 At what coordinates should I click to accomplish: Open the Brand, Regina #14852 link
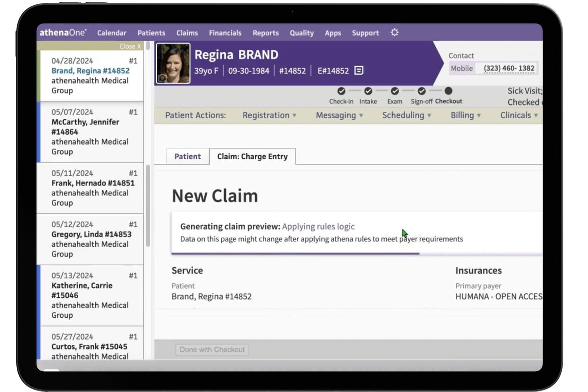click(x=91, y=71)
